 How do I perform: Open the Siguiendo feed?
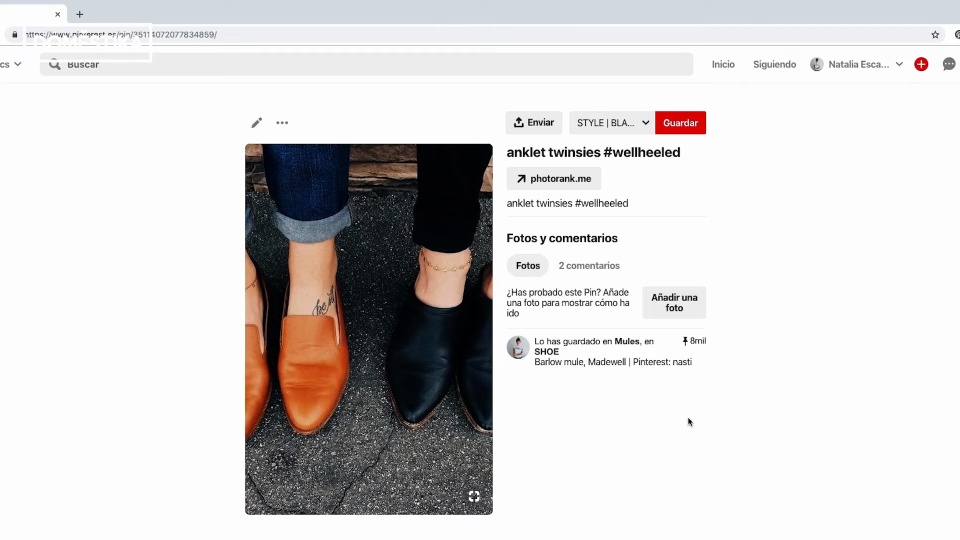coord(774,64)
